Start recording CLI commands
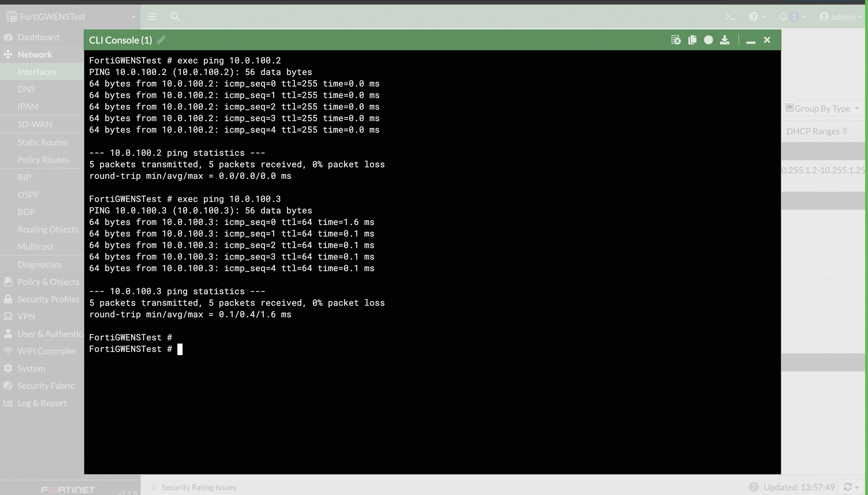Viewport: 868px width, 495px height. (x=708, y=40)
